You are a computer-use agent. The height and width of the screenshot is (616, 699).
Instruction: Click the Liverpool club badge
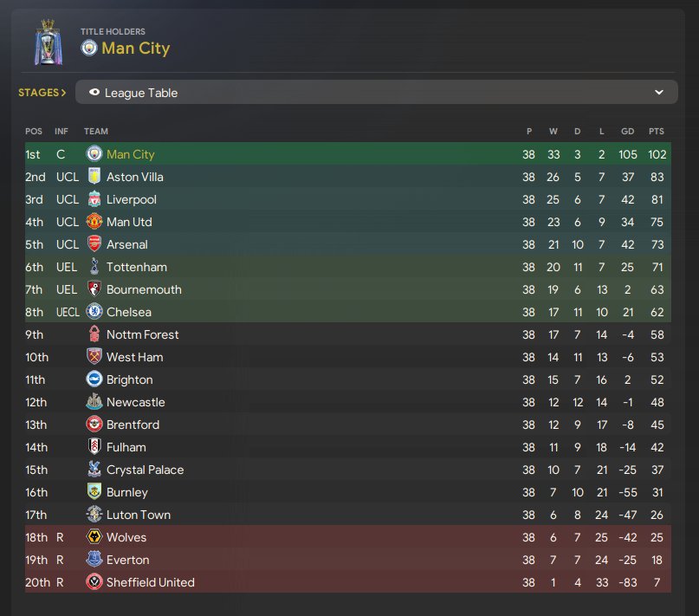[x=94, y=199]
